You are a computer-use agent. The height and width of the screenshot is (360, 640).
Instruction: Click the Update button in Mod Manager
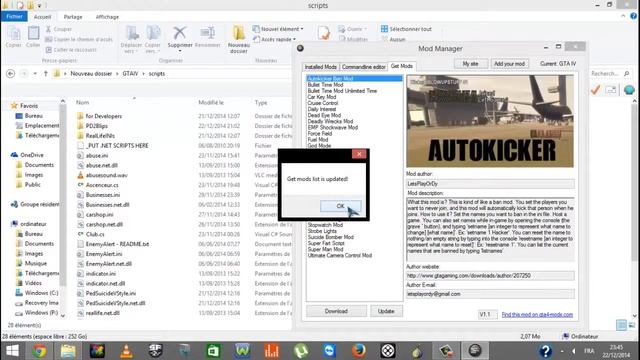386,311
